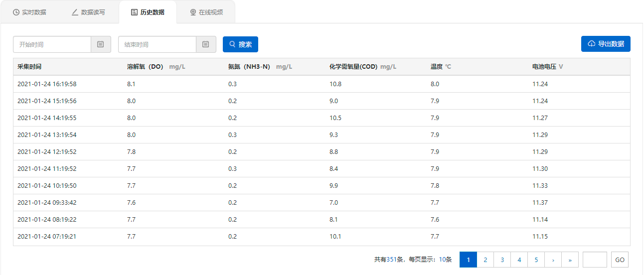Image resolution: width=644 pixels, height=275 pixels.
Task: Focus the 开始时间 input field
Action: click(52, 44)
